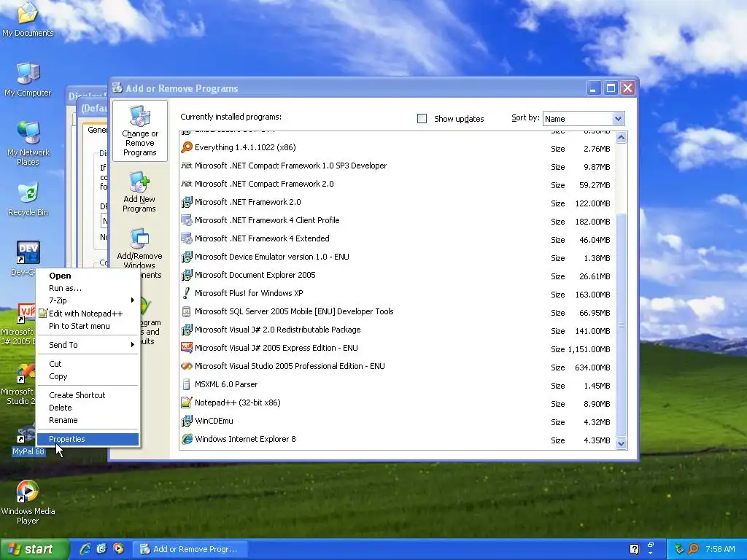747x560 pixels.
Task: Choose Rename from the context menu
Action: click(88, 420)
